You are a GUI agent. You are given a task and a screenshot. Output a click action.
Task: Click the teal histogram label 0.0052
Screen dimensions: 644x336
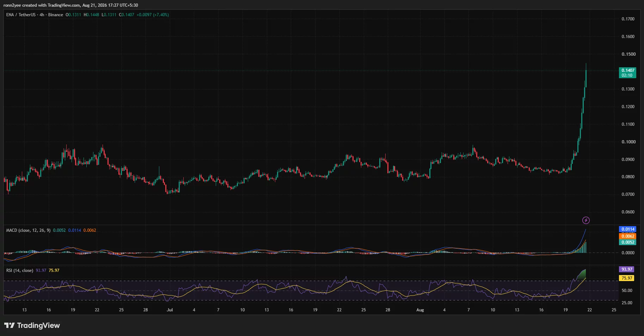coord(628,242)
